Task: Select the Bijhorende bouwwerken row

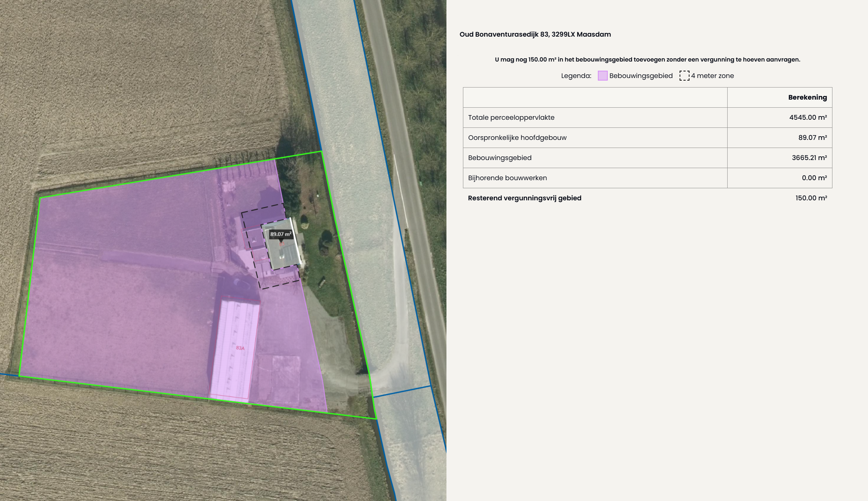Action: tap(507, 178)
